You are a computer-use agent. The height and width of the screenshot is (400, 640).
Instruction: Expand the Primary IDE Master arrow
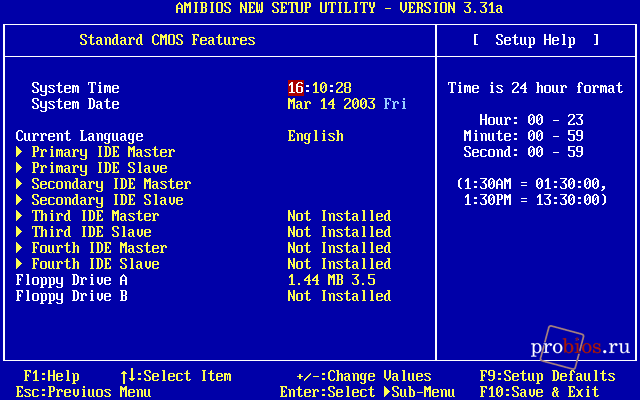(19, 152)
